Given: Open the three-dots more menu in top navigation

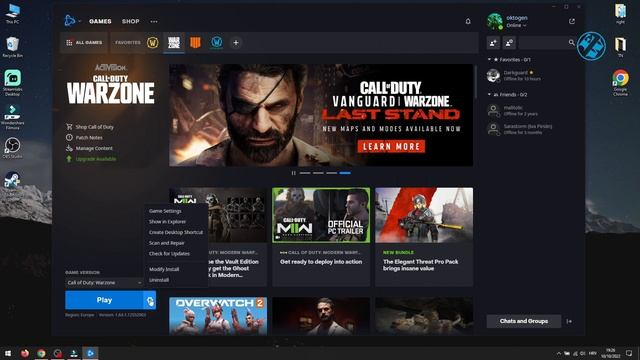Looking at the screenshot, I should point(154,21).
